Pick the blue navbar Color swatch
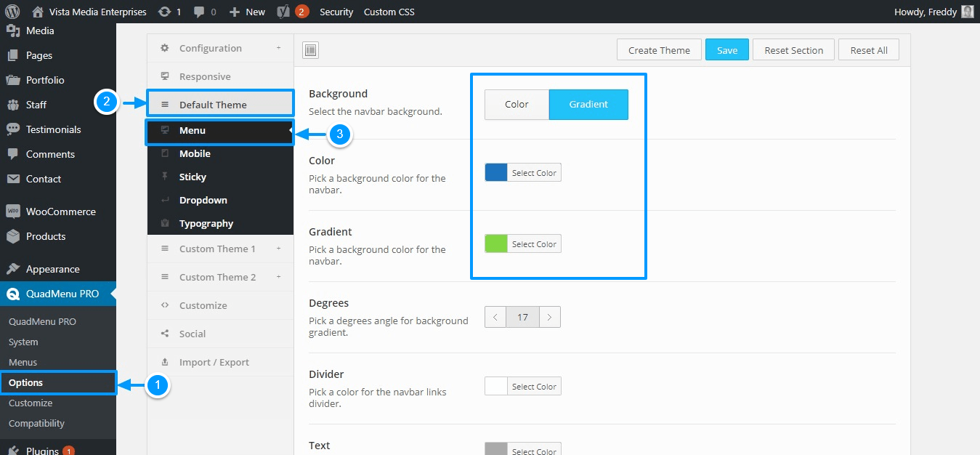The height and width of the screenshot is (455, 980). pyautogui.click(x=496, y=172)
